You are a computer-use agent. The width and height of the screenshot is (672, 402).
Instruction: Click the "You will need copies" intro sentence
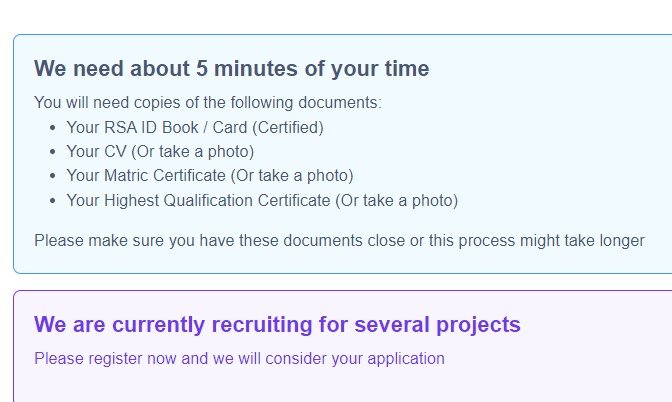[208, 103]
